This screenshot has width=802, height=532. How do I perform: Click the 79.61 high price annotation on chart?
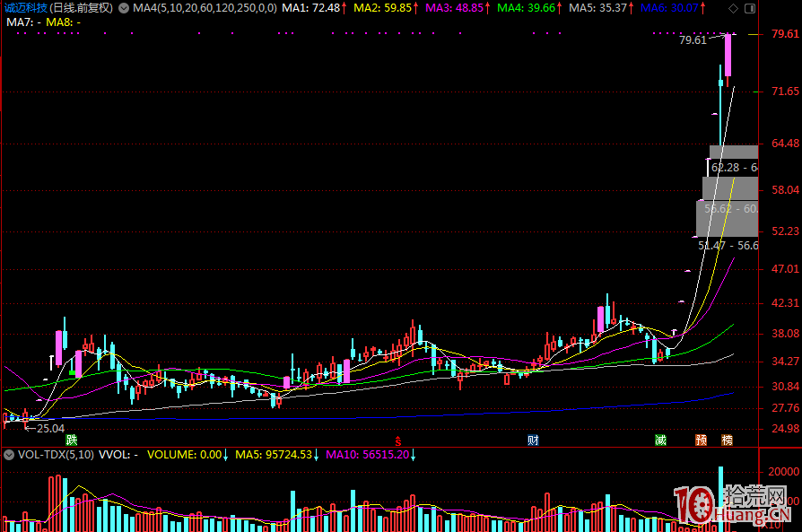693,39
